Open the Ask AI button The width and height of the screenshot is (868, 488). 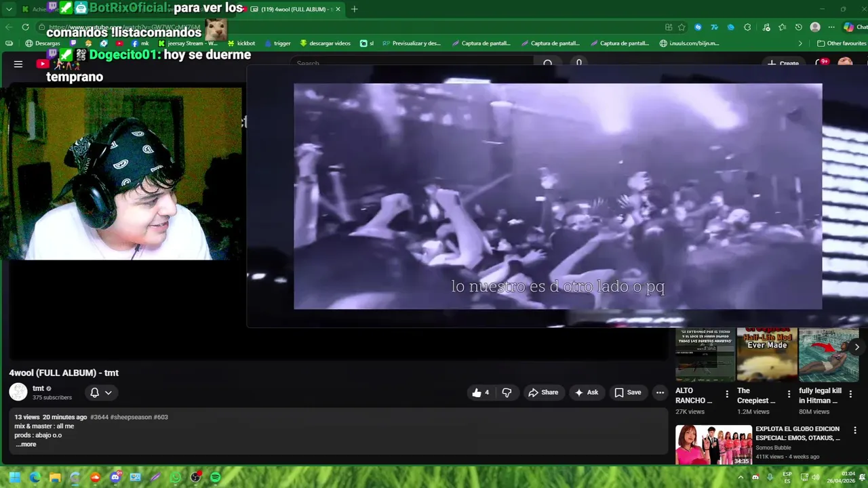click(x=587, y=392)
